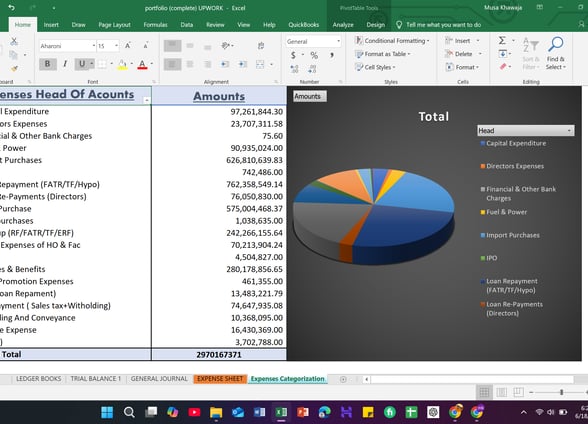This screenshot has width=588, height=424.
Task: Adjust the zoom slider in status bar
Action: click(561, 392)
